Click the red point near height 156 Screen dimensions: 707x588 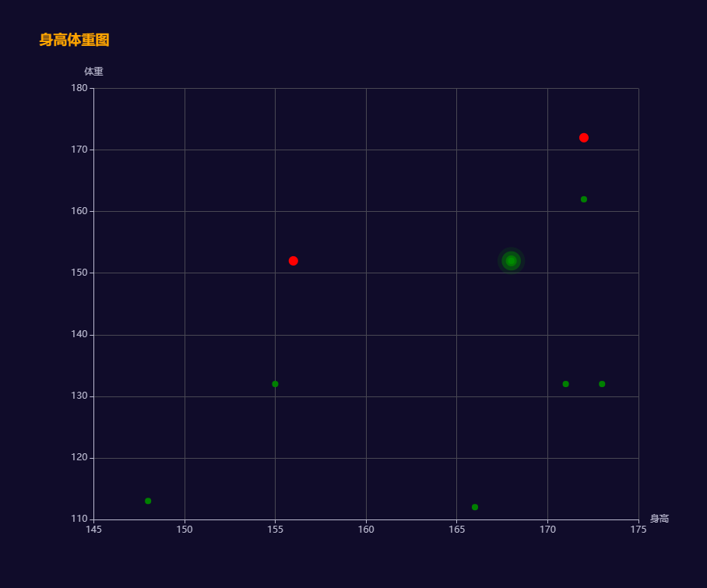293,261
